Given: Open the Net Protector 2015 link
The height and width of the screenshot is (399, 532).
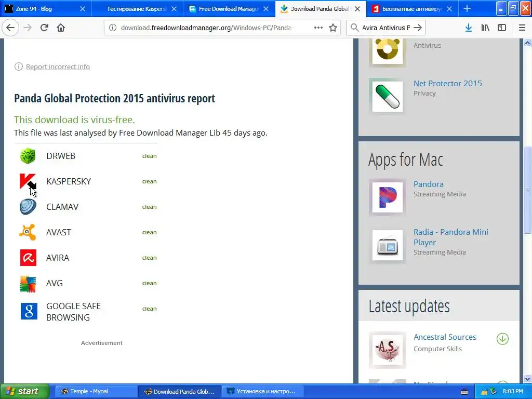Looking at the screenshot, I should click(447, 84).
